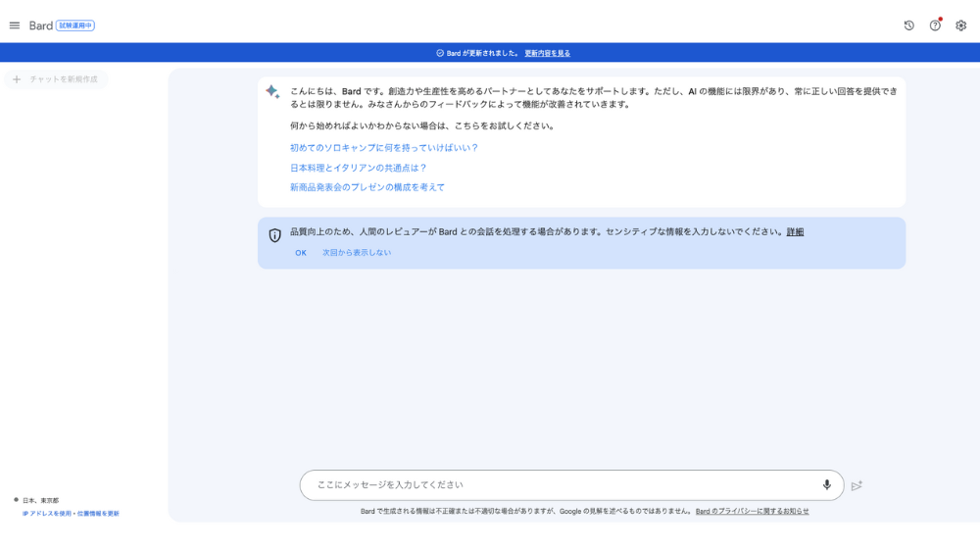Click the 日本、東京都 location text
This screenshot has width=980, height=551.
click(40, 500)
